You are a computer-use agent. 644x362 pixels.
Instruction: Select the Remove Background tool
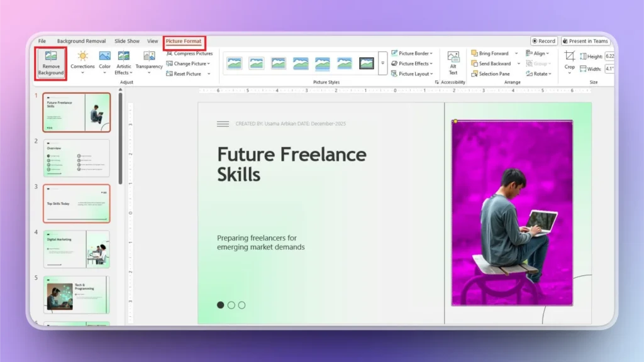point(50,63)
